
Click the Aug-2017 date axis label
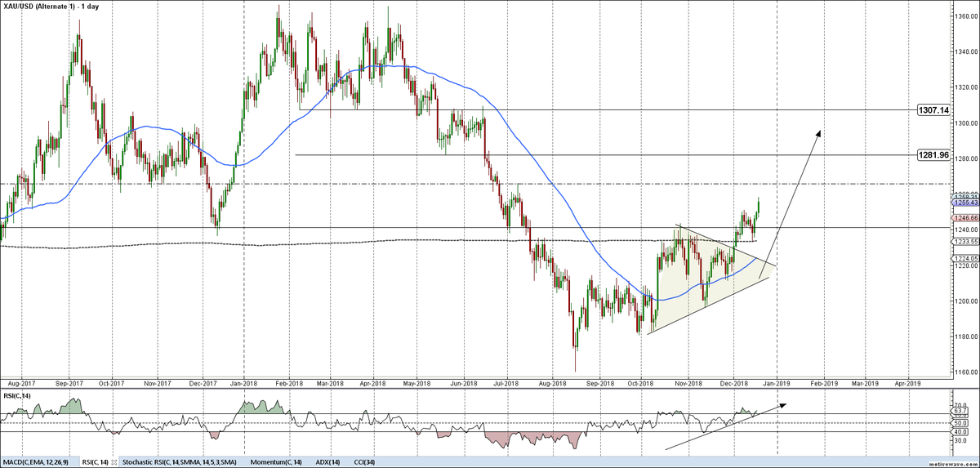click(20, 382)
